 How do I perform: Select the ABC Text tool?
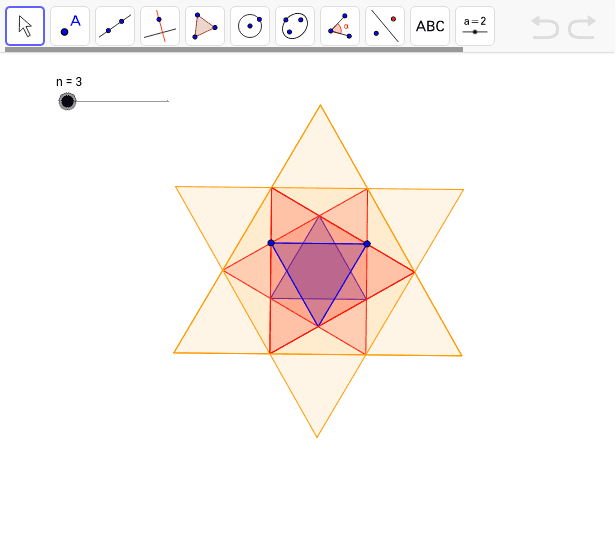(430, 26)
